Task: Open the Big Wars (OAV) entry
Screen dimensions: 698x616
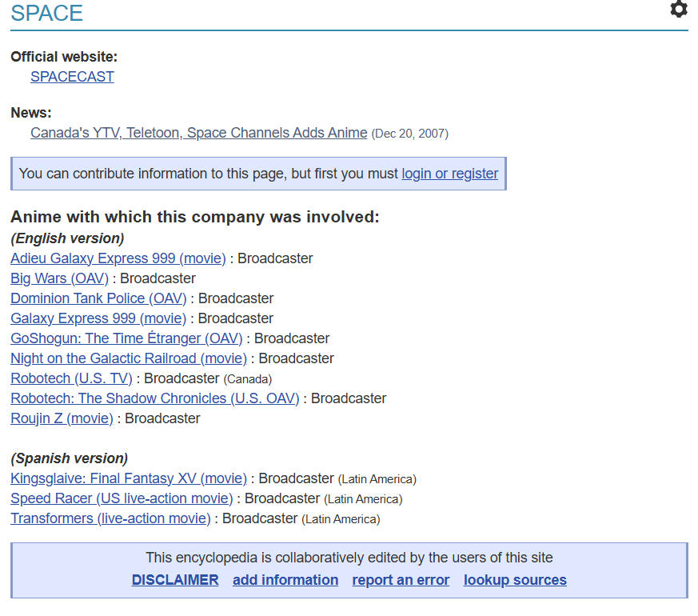Action: coord(59,278)
